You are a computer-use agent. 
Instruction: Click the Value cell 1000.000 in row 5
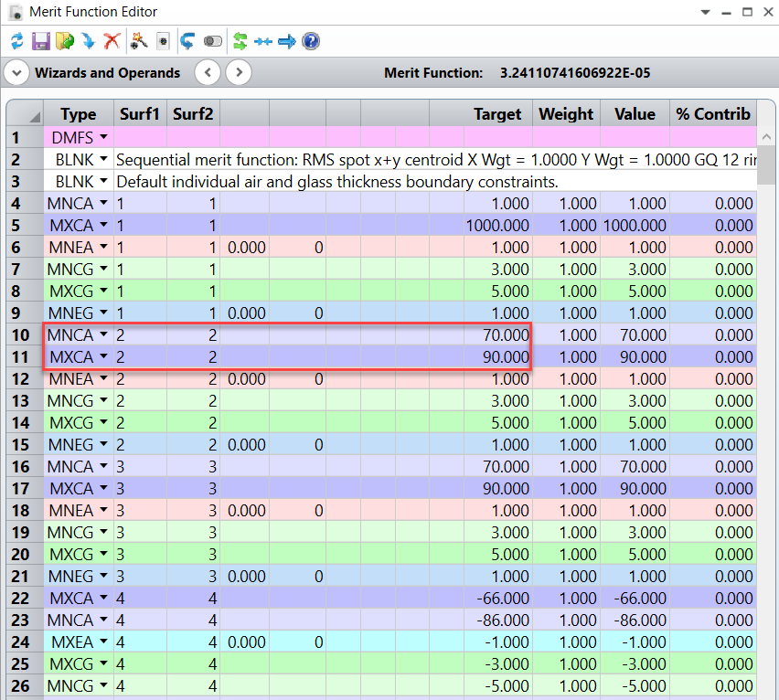tap(635, 225)
